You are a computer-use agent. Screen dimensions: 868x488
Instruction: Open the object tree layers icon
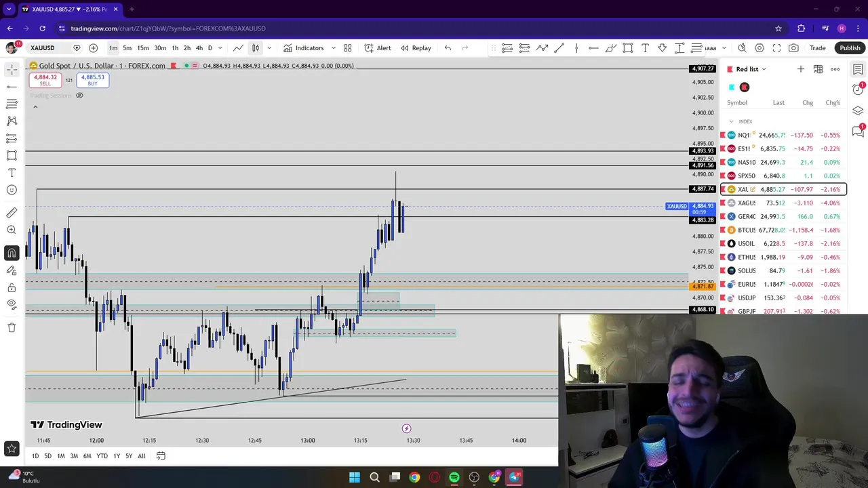[858, 110]
